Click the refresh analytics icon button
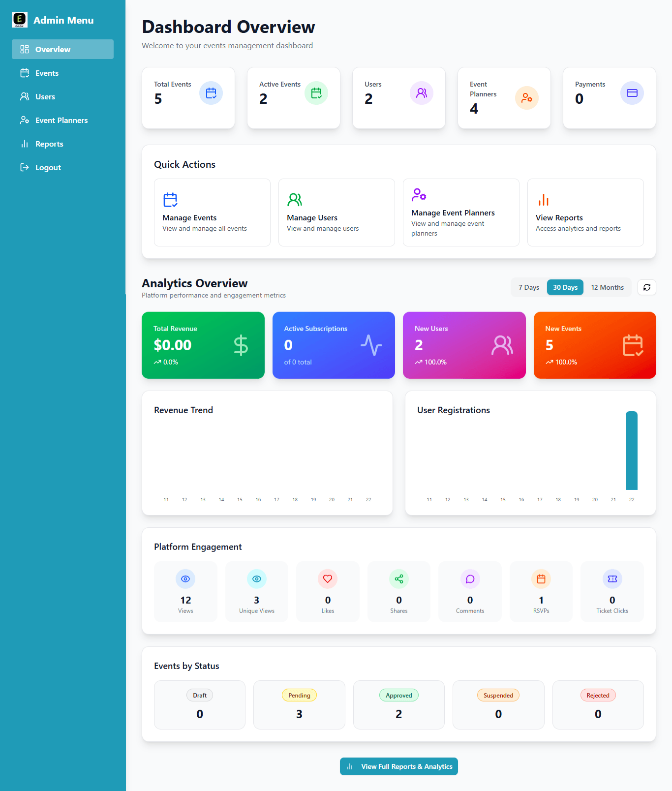The height and width of the screenshot is (791, 672). (646, 287)
